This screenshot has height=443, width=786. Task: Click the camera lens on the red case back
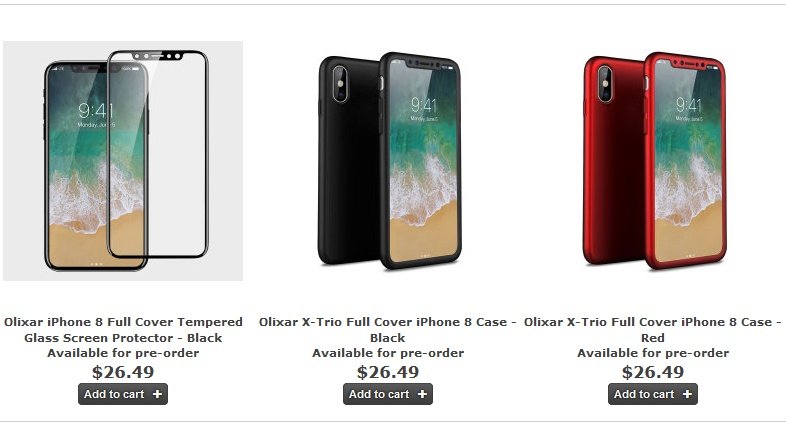tap(606, 84)
